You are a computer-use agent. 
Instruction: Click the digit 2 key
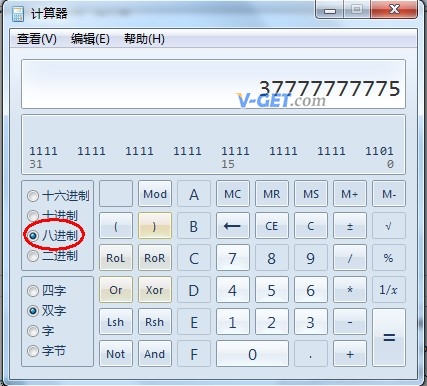tap(272, 322)
